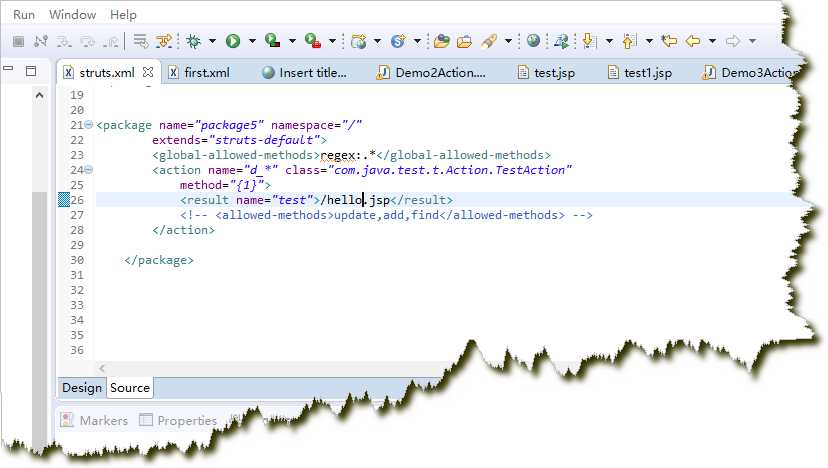Viewport: 828px width, 468px height.
Task: Open the Coverage dropdown arrow
Action: (292, 41)
